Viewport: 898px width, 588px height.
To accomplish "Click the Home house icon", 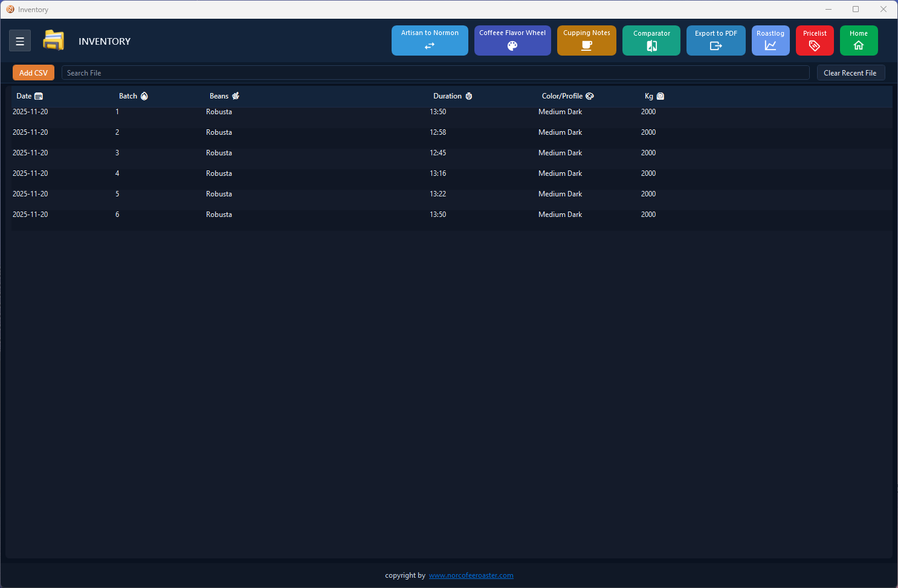I will pyautogui.click(x=859, y=45).
